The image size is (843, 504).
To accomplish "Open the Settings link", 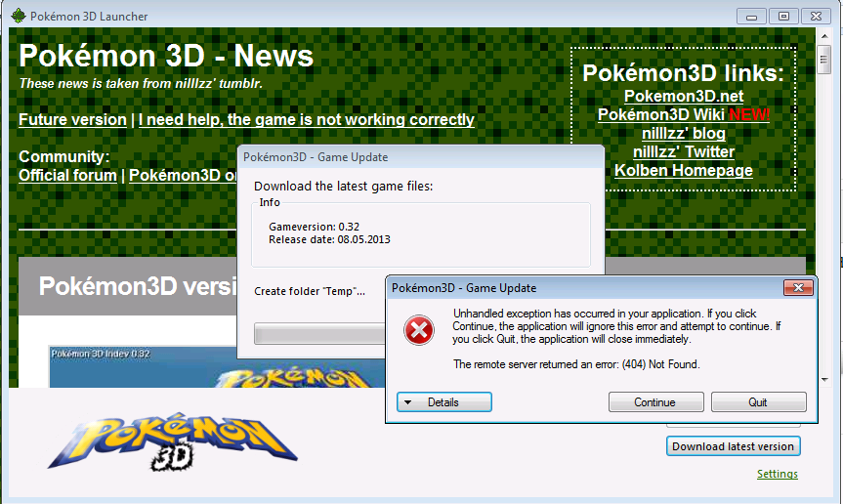I will click(778, 474).
